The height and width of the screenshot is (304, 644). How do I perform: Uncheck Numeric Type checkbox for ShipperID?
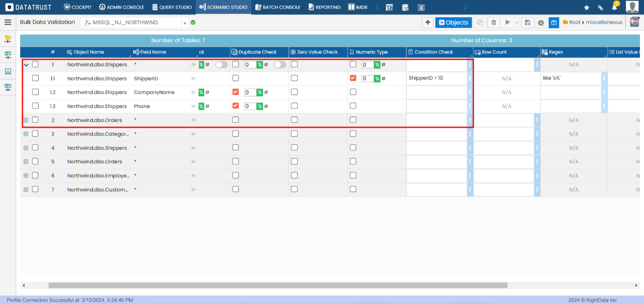click(x=353, y=78)
